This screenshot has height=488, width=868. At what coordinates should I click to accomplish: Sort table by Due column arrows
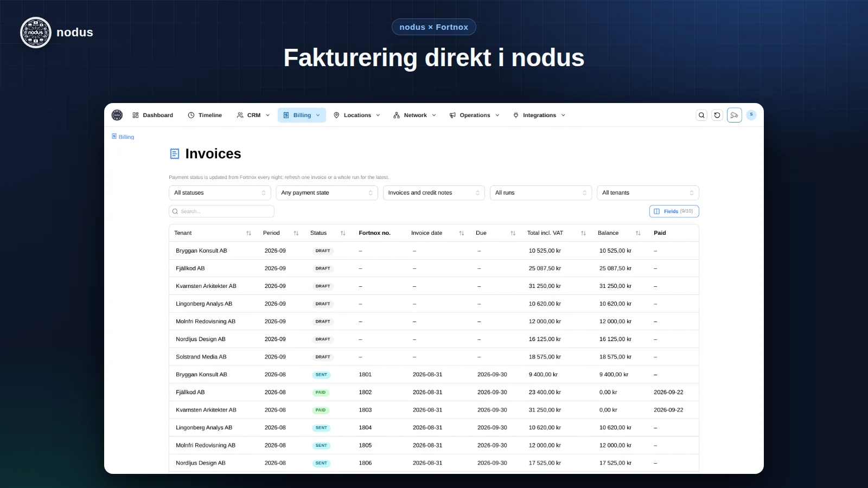[x=513, y=233]
